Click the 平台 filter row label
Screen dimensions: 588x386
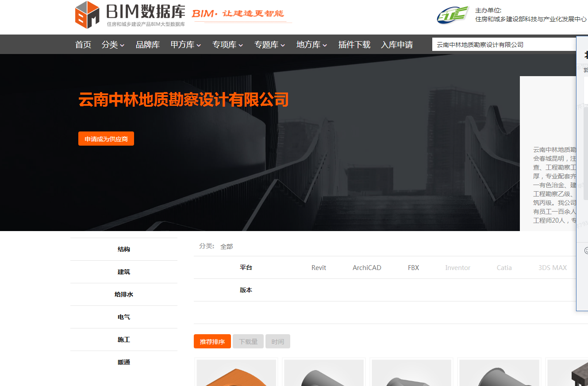[x=246, y=267]
